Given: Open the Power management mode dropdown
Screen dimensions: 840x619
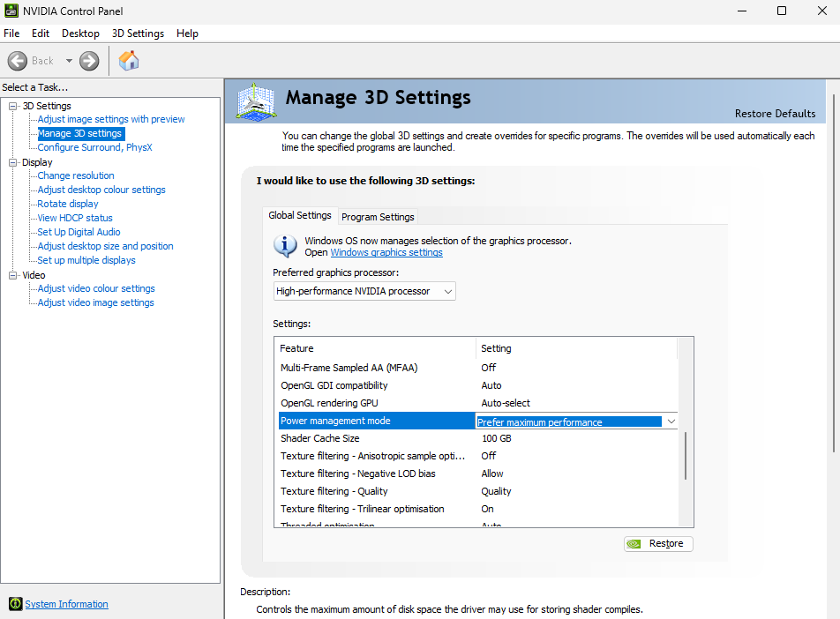Looking at the screenshot, I should tap(671, 421).
